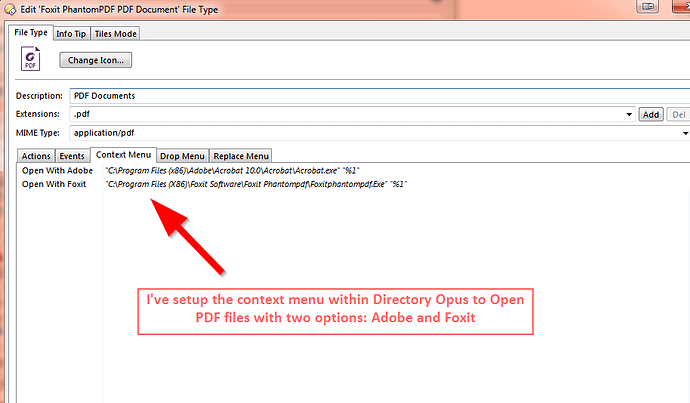Select the Open With Adobe entry
The width and height of the screenshot is (690, 403).
(x=58, y=171)
